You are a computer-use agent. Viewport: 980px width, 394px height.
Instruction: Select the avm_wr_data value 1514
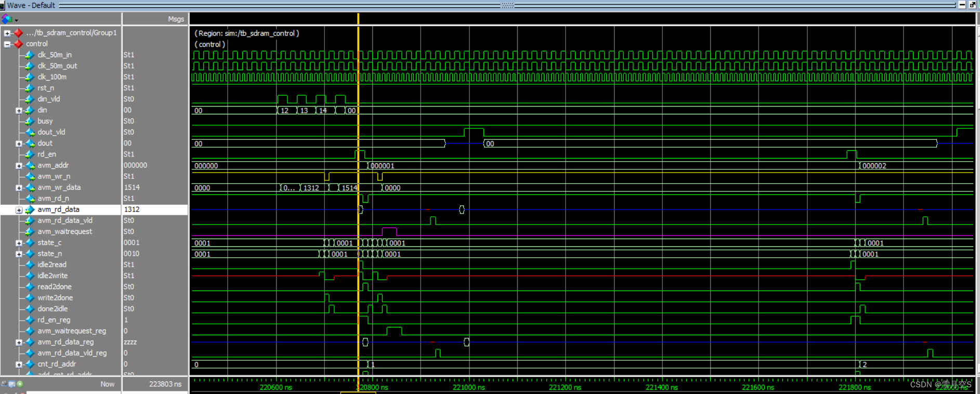tap(132, 188)
